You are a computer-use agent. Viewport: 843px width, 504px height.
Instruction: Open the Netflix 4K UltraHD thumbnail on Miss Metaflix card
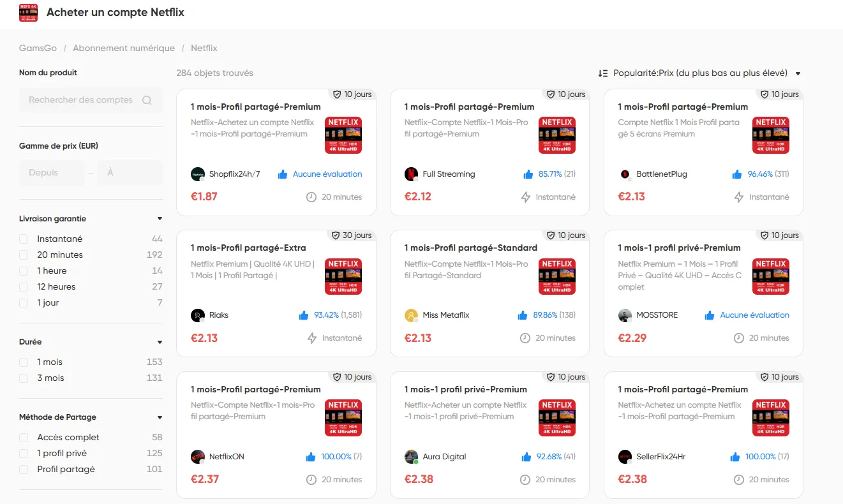click(x=556, y=276)
